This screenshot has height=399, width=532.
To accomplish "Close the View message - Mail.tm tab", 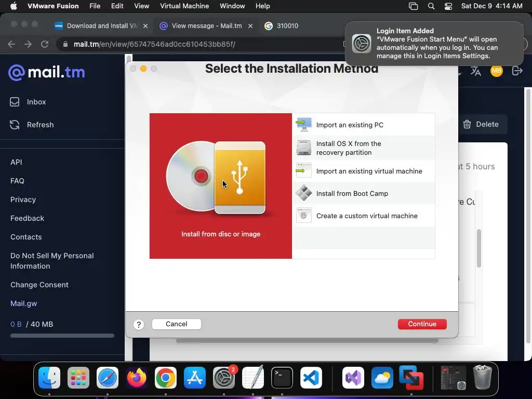I will click(250, 26).
